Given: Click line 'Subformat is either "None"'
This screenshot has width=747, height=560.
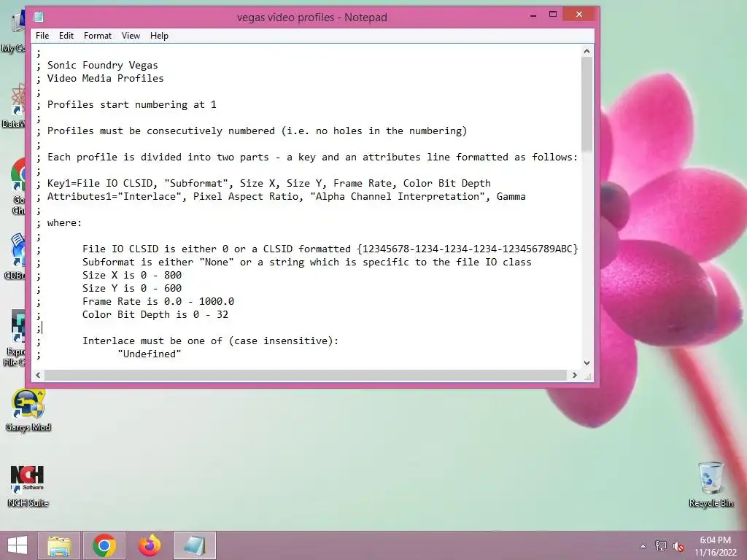Looking at the screenshot, I should [307, 262].
